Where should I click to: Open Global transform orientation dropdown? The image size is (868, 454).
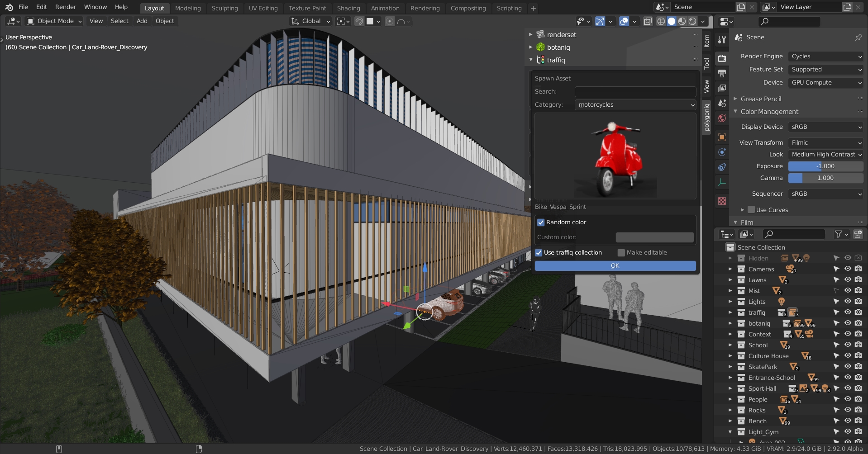[x=310, y=21]
